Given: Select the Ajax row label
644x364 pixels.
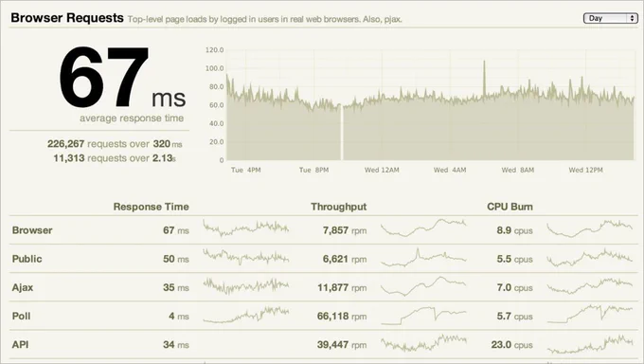Looking at the screenshot, I should click(23, 287).
